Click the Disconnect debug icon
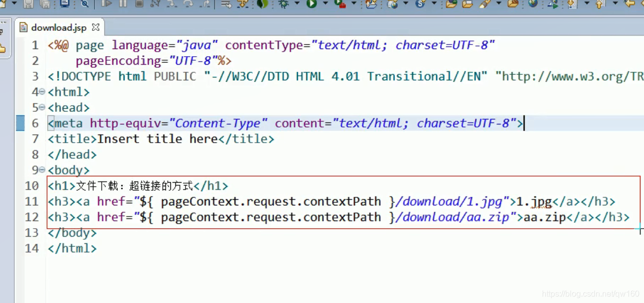The height and width of the screenshot is (303, 644). [x=155, y=4]
